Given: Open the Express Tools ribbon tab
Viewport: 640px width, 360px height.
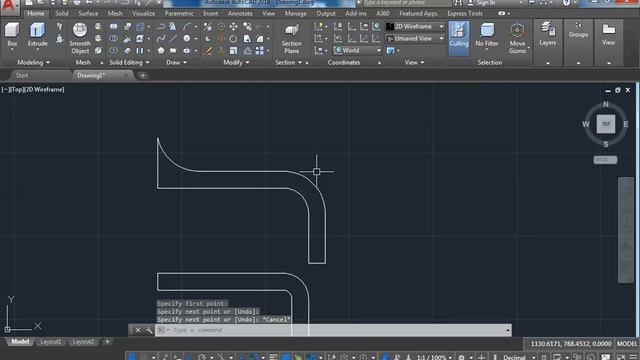Looking at the screenshot, I should [x=464, y=13].
